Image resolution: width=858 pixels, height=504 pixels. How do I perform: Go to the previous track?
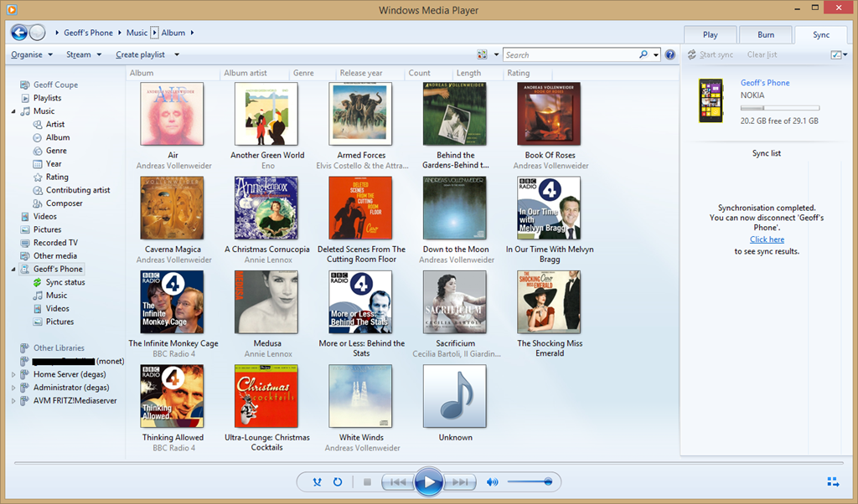[398, 482]
